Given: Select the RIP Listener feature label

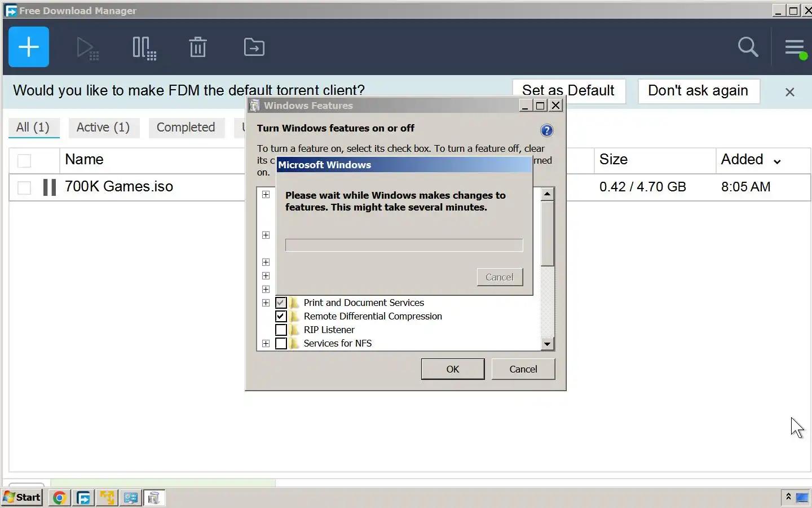Looking at the screenshot, I should click(329, 330).
